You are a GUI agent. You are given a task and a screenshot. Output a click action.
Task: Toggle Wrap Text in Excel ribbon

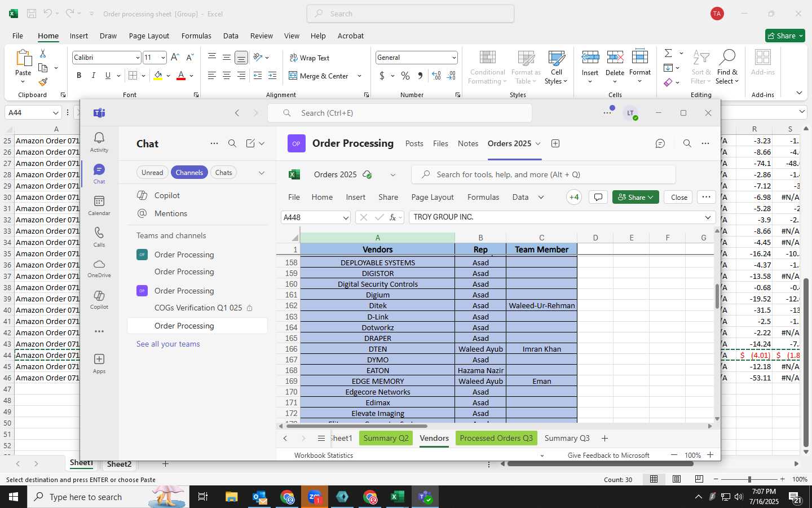click(309, 58)
